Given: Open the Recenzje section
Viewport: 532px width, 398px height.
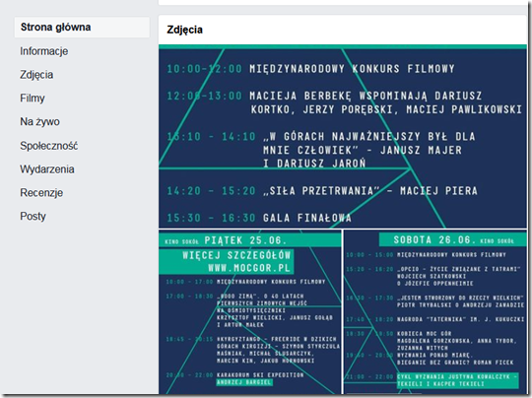Looking at the screenshot, I should (41, 192).
